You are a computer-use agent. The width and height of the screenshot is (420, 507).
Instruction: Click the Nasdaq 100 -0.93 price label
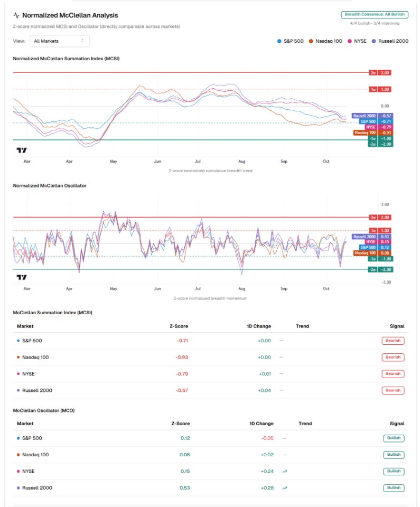(x=373, y=133)
